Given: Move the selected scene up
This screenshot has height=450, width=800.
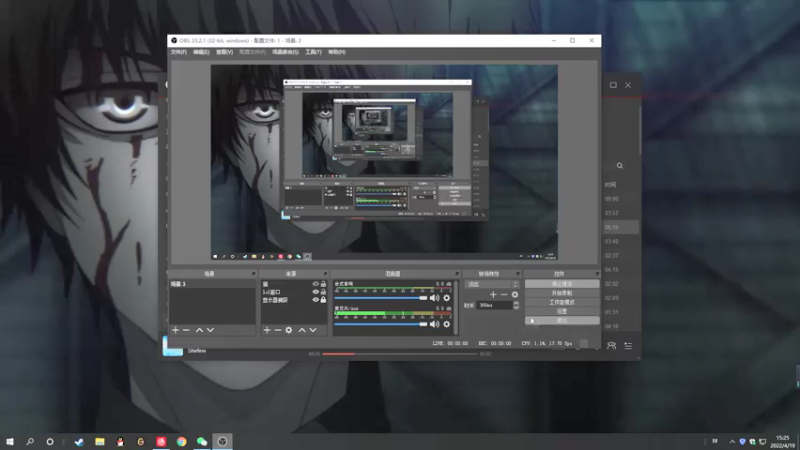Looking at the screenshot, I should click(199, 330).
